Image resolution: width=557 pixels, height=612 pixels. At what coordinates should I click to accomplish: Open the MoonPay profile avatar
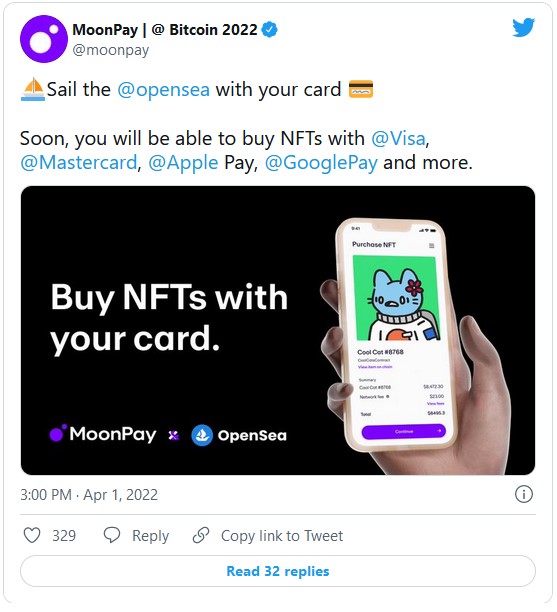pos(44,39)
